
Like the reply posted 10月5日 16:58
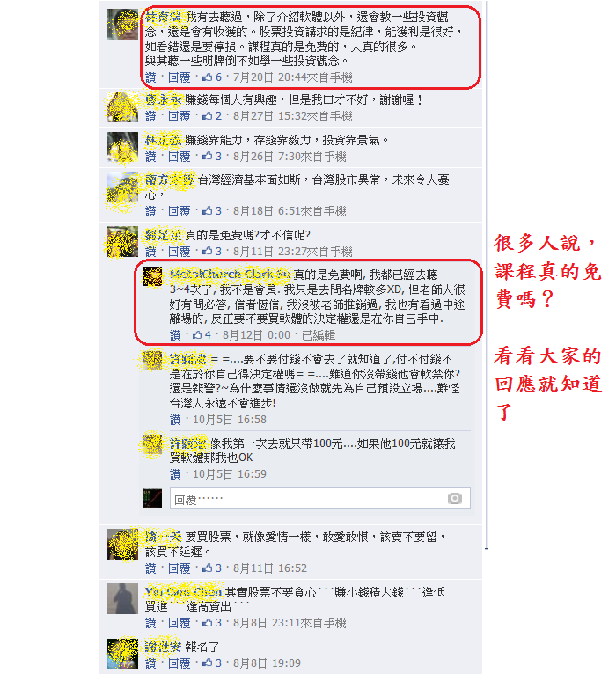(x=175, y=420)
